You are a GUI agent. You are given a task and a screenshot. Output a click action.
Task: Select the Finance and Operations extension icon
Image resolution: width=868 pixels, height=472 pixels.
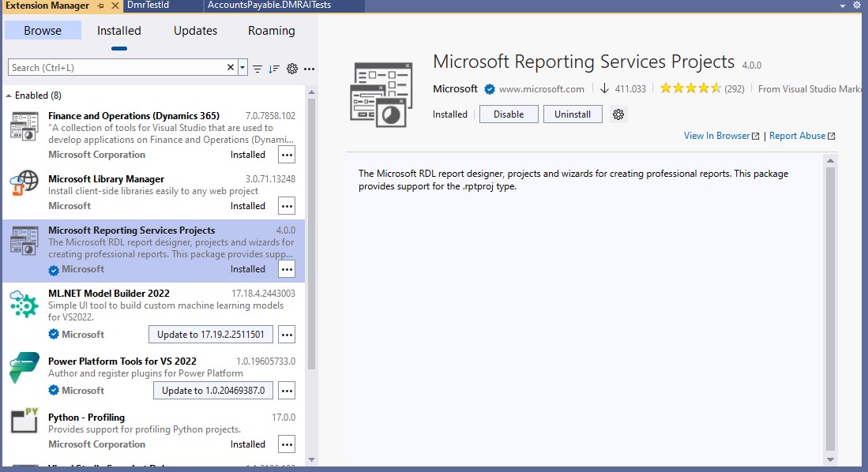[24, 126]
